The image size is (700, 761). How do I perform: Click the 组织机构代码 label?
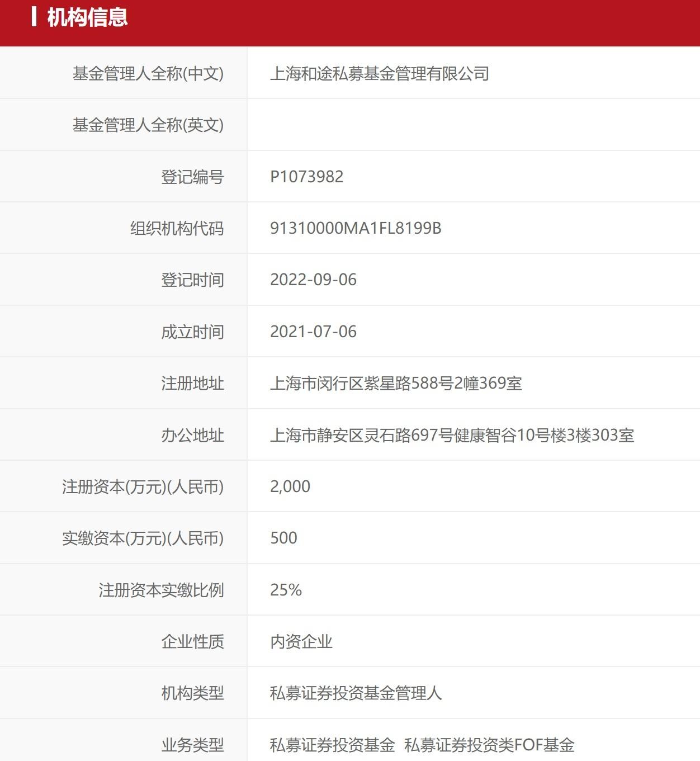(177, 229)
